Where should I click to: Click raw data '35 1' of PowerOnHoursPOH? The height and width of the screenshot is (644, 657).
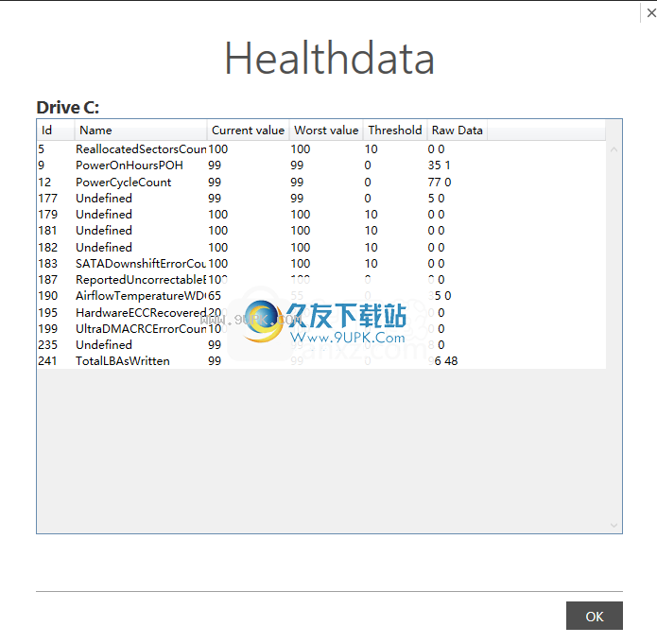[x=440, y=165]
